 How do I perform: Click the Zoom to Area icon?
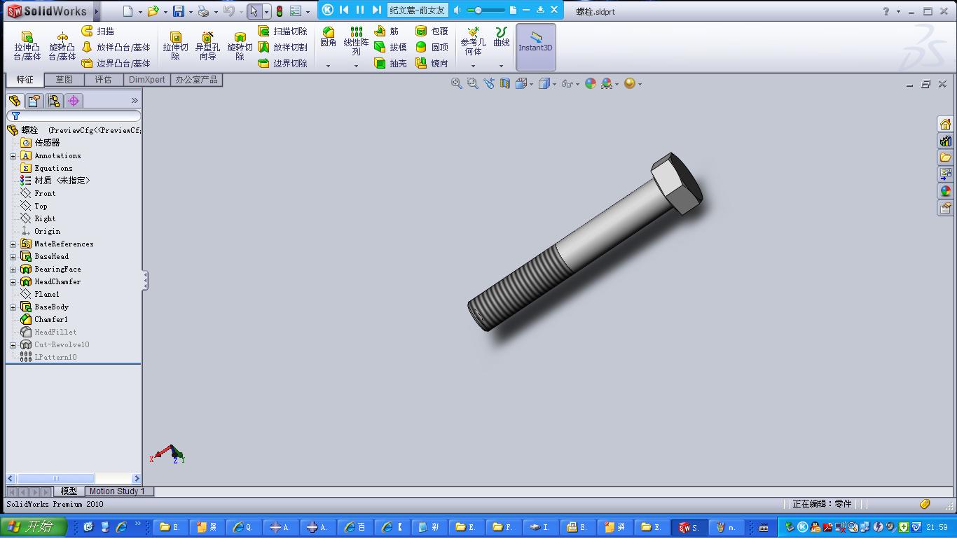tap(473, 83)
